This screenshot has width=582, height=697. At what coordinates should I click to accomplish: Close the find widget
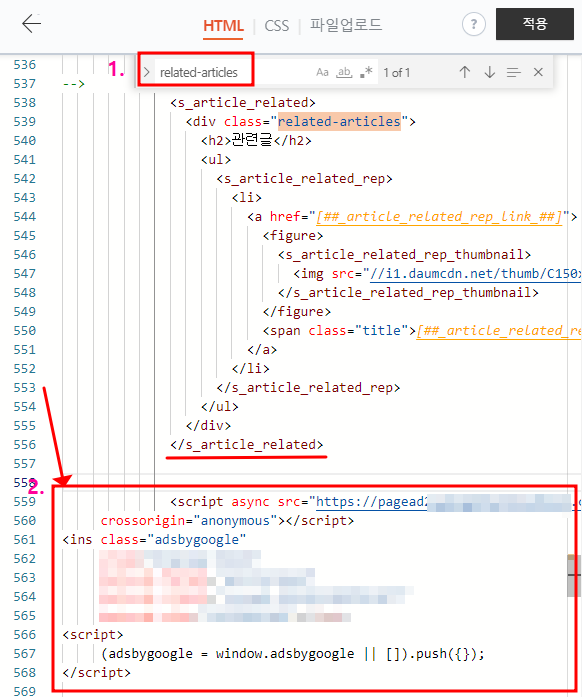(x=538, y=72)
